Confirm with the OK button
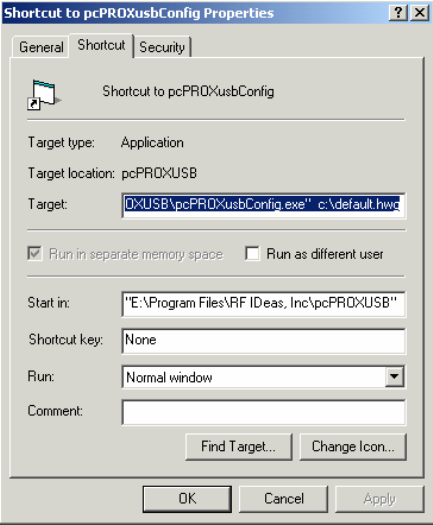This screenshot has height=525, width=433. (x=187, y=499)
